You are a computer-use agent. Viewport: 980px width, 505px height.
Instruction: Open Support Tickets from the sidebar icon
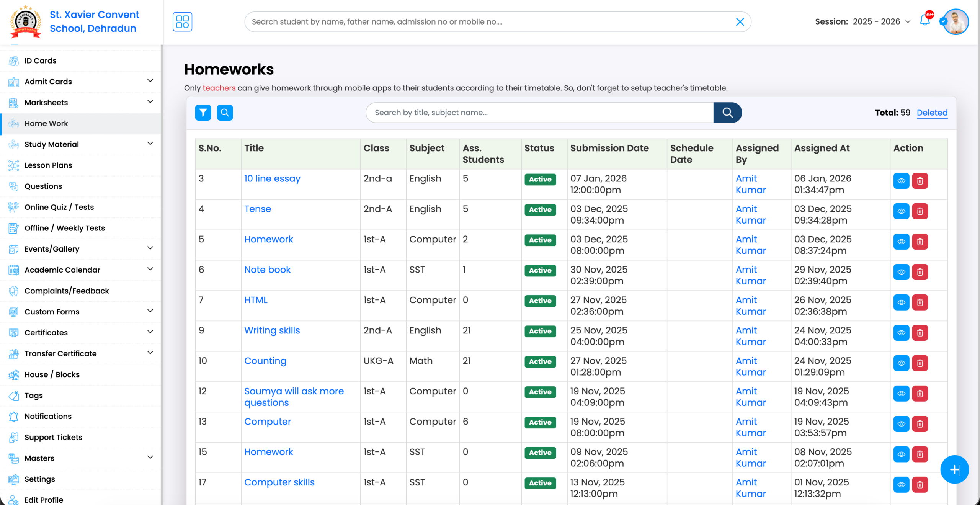coord(14,437)
